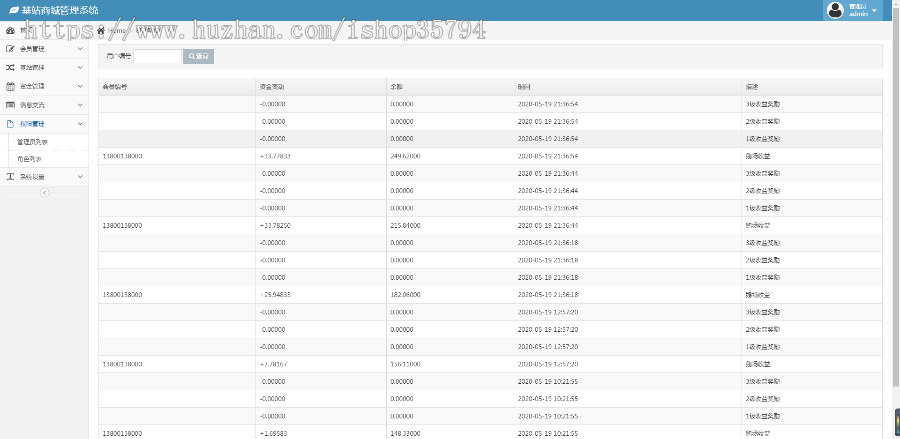This screenshot has height=439, width=900.
Task: Open the admin account dropdown arrow
Action: pos(874,11)
